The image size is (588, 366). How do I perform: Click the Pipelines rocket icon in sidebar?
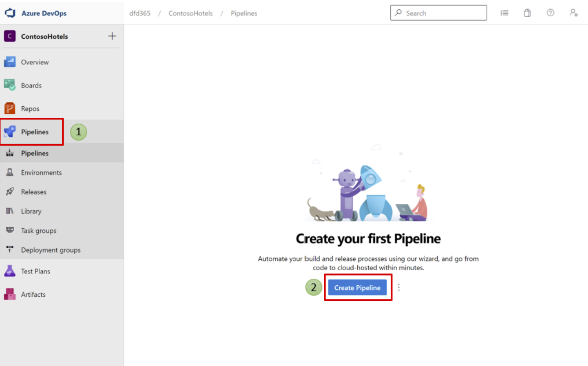point(10,132)
